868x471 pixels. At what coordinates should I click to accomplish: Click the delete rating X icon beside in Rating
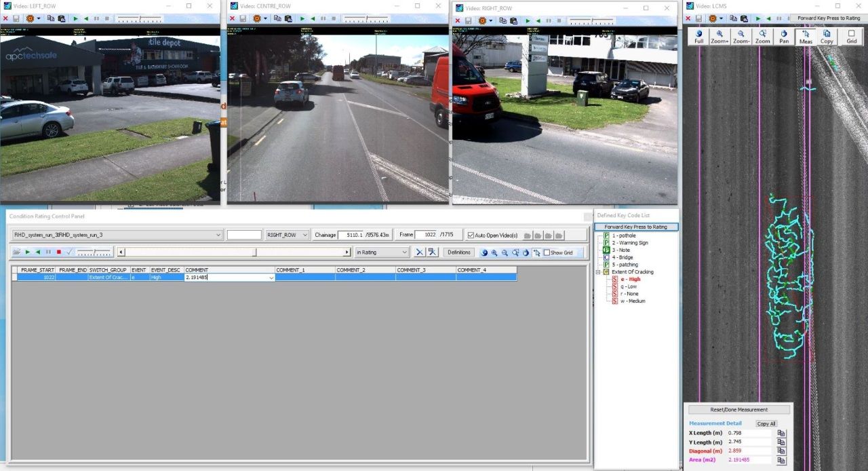tap(419, 252)
